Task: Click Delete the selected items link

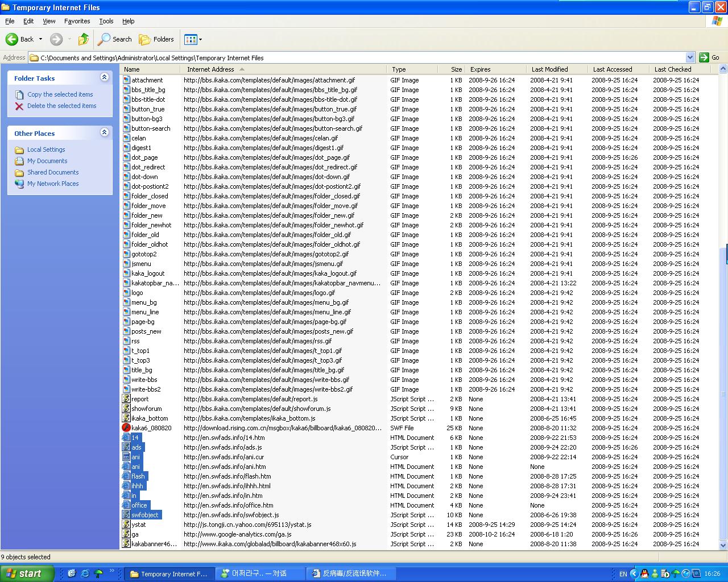Action: click(x=62, y=106)
